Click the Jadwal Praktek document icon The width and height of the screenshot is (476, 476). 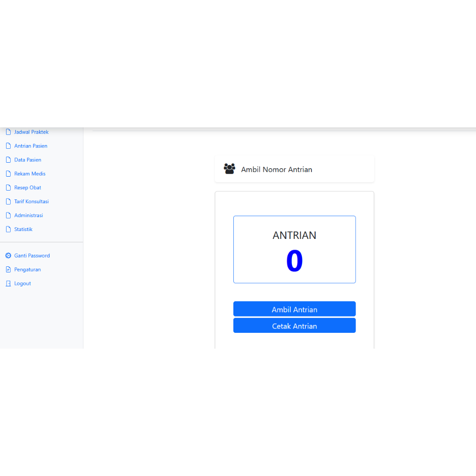pyautogui.click(x=8, y=132)
